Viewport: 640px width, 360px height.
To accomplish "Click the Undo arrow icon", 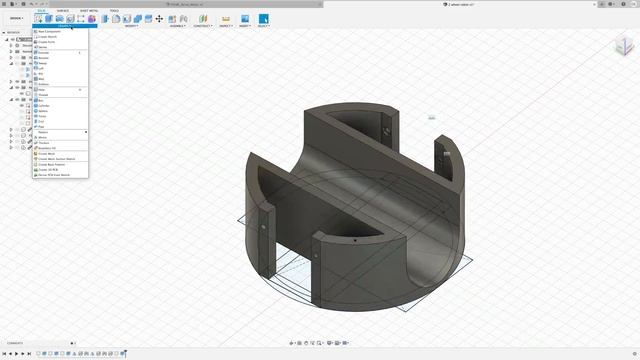I will pyautogui.click(x=32, y=4).
